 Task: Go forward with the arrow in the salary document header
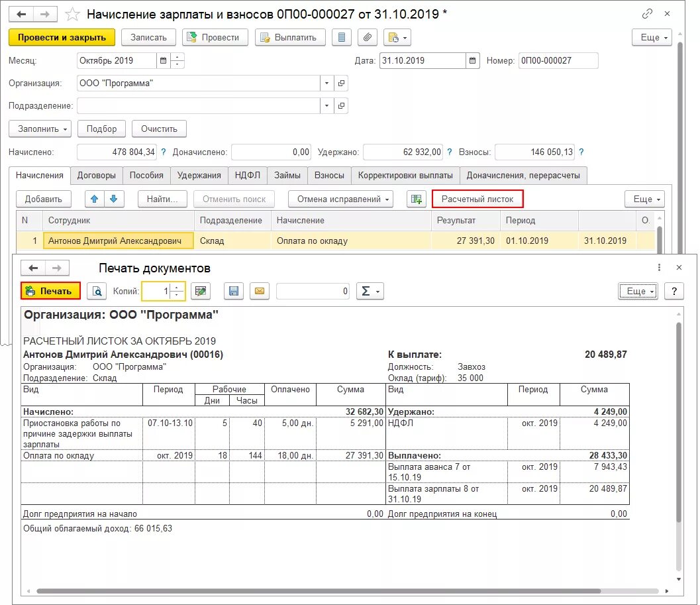coord(44,15)
